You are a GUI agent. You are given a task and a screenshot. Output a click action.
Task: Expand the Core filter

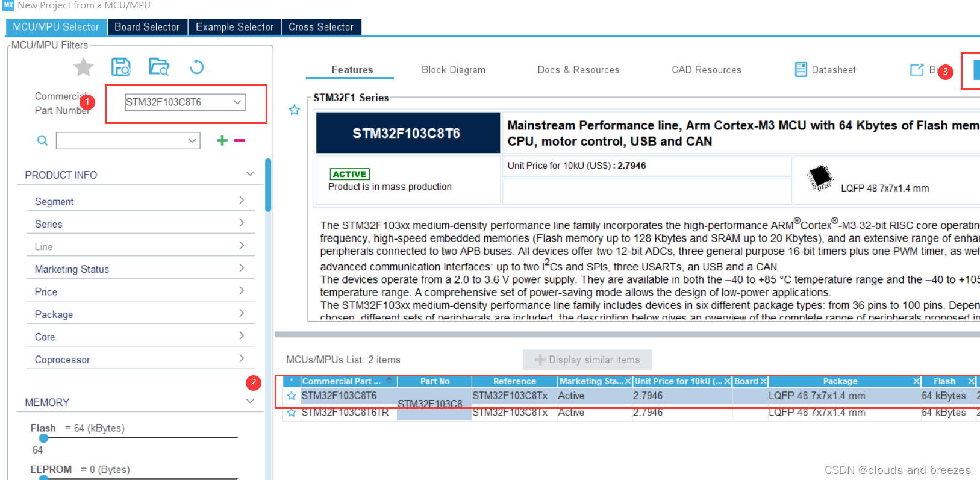pos(242,335)
